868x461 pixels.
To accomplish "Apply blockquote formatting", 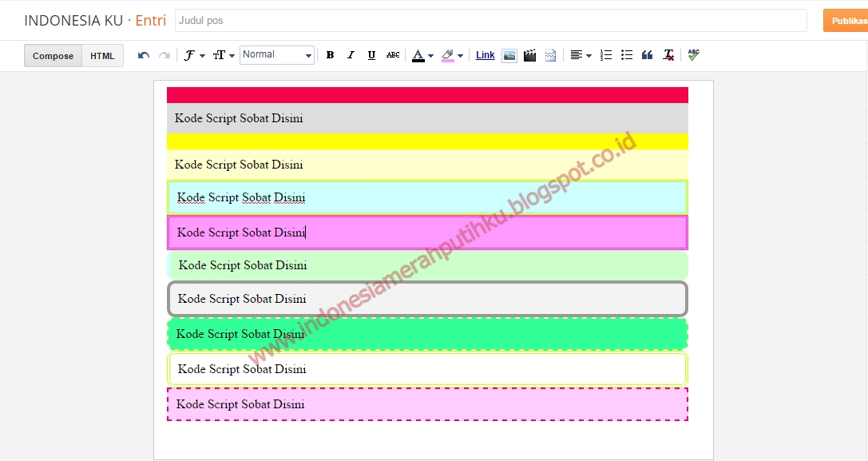I will [647, 55].
